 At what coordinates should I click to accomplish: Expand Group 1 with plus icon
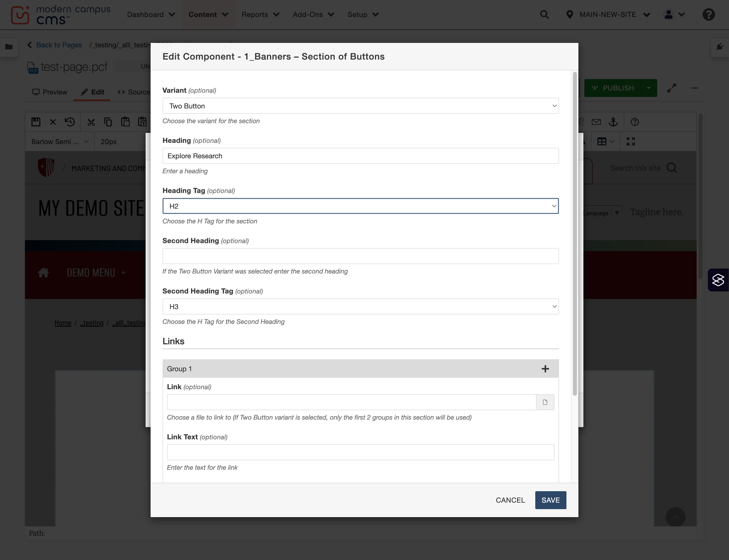pyautogui.click(x=545, y=369)
